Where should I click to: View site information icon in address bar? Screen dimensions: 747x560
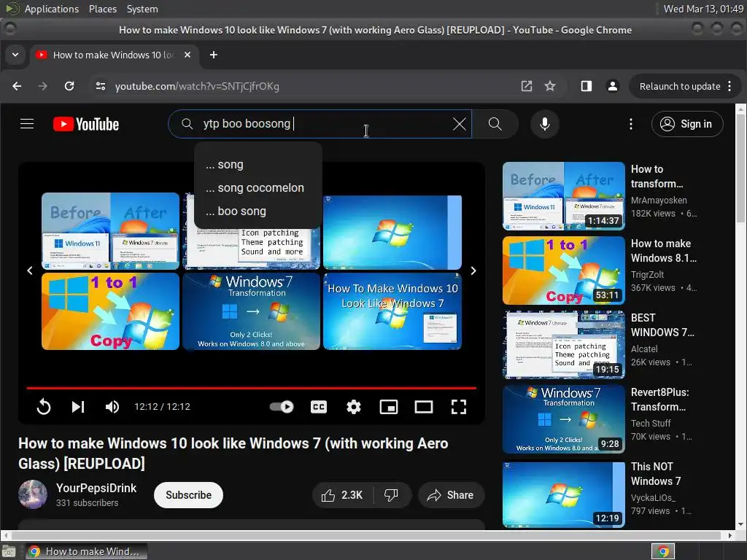(101, 86)
